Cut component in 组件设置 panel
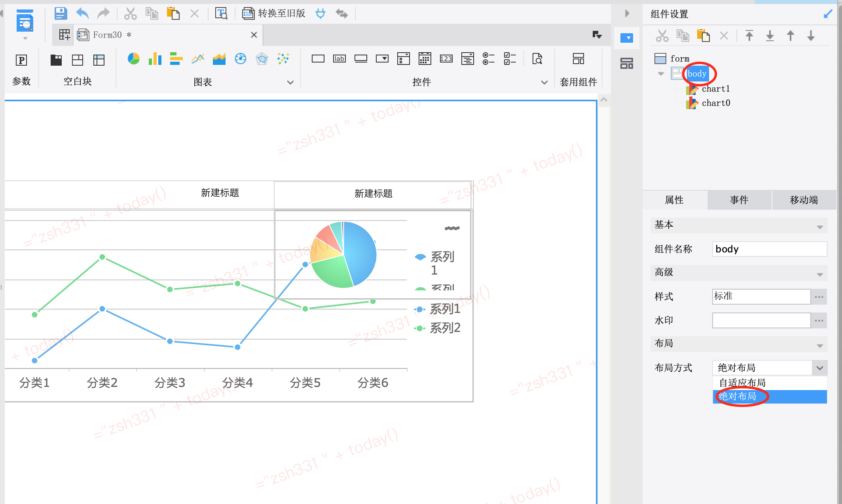842x504 pixels. 662,36
